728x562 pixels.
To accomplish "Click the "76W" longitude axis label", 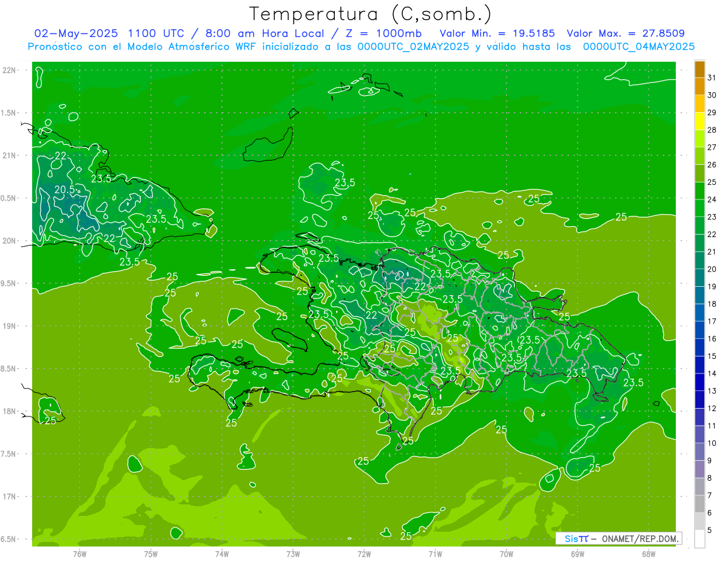I will [x=79, y=554].
